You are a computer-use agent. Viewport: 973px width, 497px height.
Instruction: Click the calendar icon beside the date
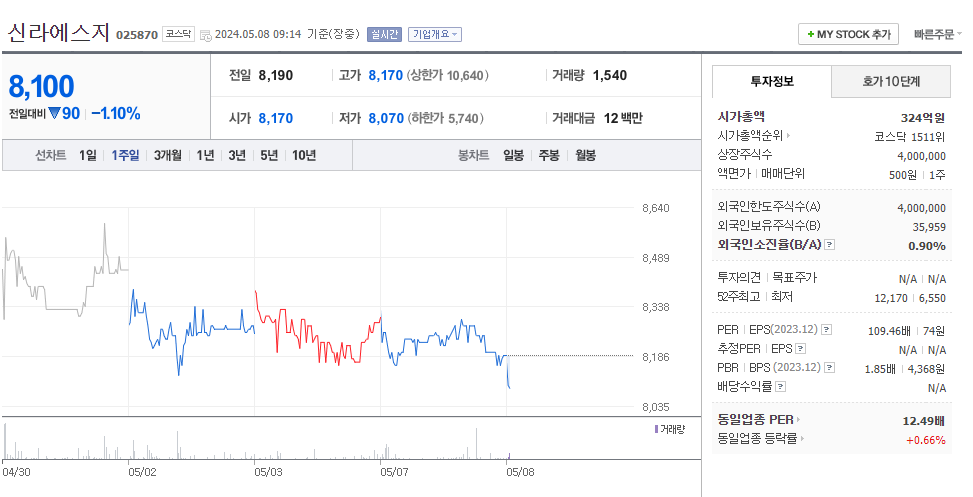click(205, 35)
